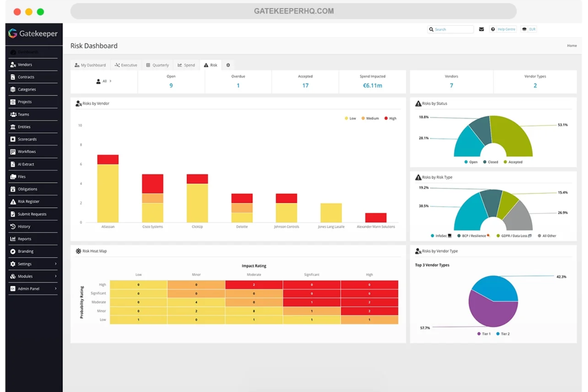Open the Obligations calendar icon
Image resolution: width=588 pixels, height=392 pixels.
(x=13, y=189)
